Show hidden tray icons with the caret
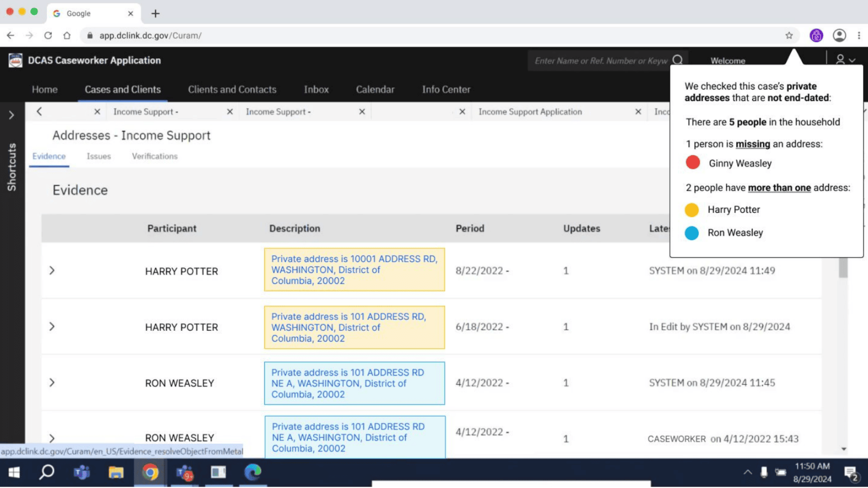This screenshot has width=868, height=488. (748, 472)
